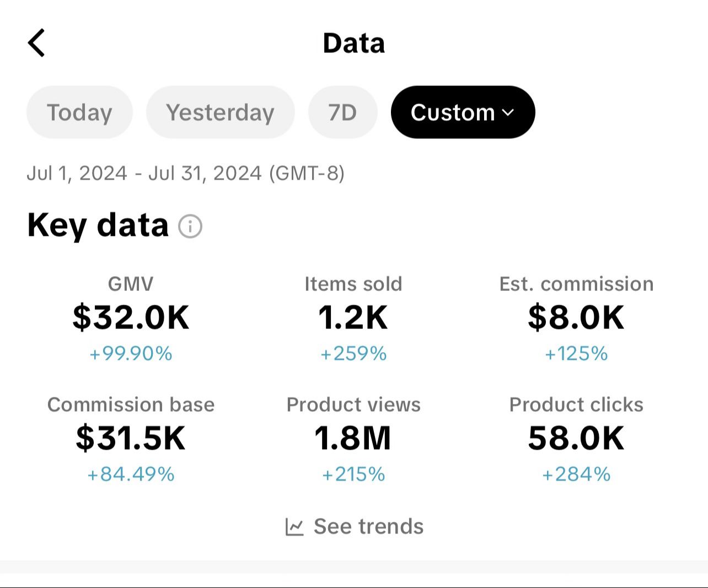
Task: Switch to the Yesterday tab
Action: click(x=220, y=112)
